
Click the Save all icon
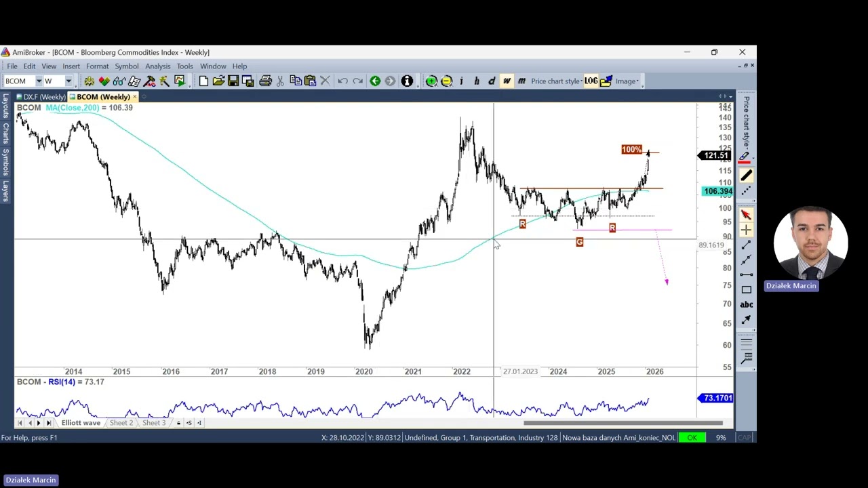coord(248,81)
